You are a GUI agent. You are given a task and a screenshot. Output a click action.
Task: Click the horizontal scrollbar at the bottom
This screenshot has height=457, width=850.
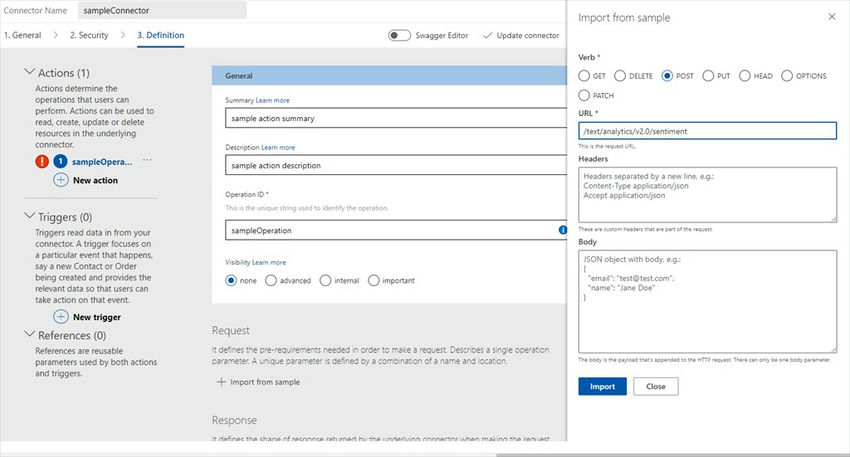pyautogui.click(x=672, y=455)
